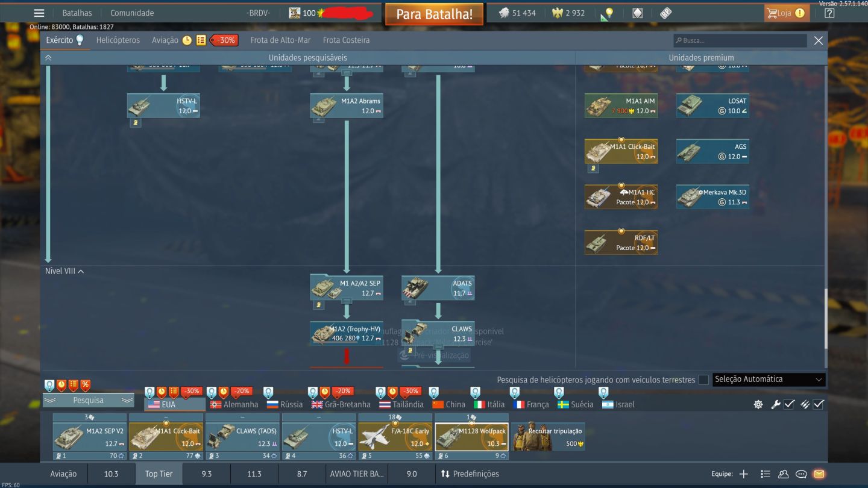Screen dimensions: 868x488
Task: Open the Frota Costeira tab
Action: tap(347, 40)
